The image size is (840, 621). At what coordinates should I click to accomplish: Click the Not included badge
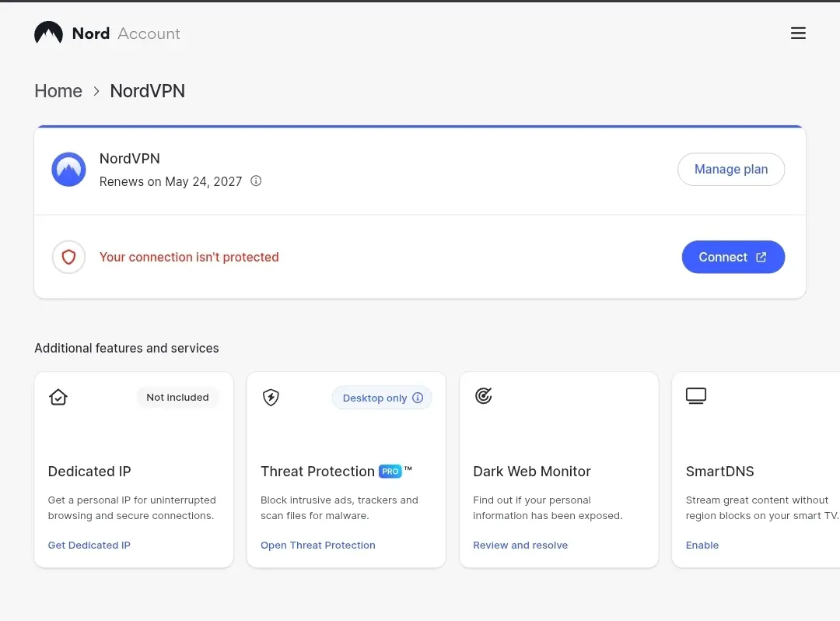coord(178,398)
